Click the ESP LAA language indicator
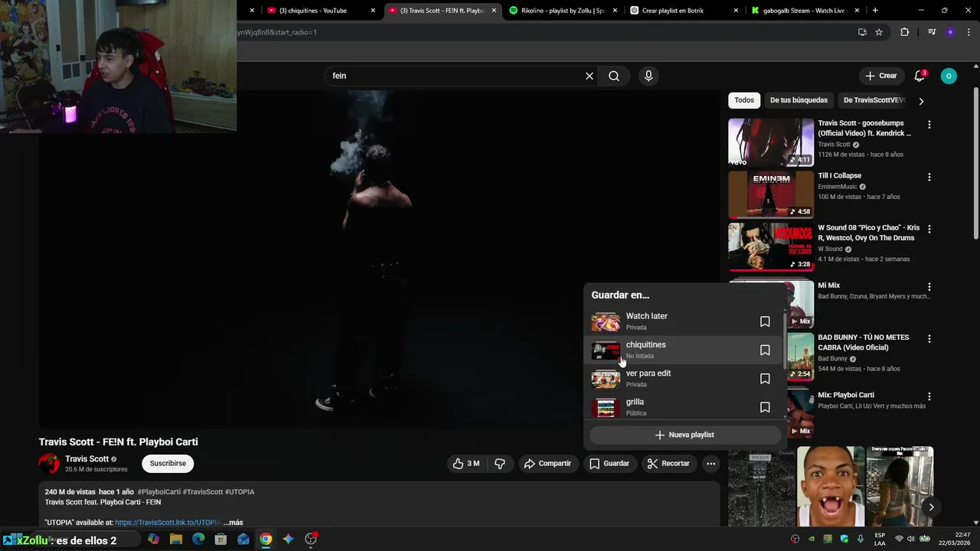 (880, 539)
